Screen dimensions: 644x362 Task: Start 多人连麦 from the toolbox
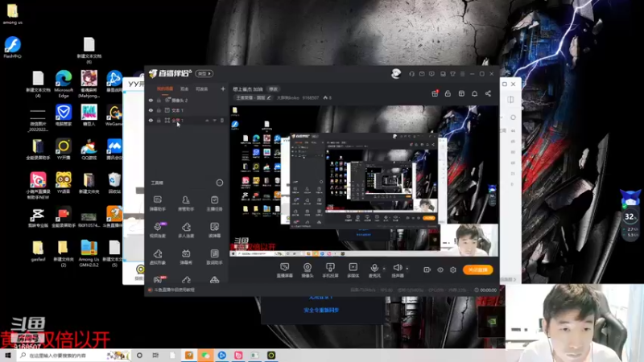click(x=186, y=230)
